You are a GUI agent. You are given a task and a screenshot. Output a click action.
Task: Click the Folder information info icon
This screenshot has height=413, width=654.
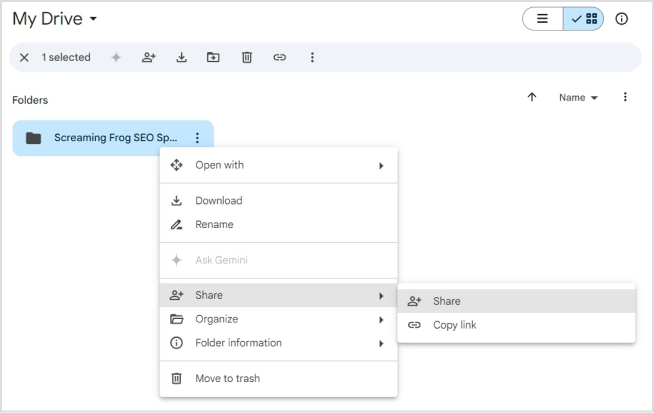click(176, 343)
